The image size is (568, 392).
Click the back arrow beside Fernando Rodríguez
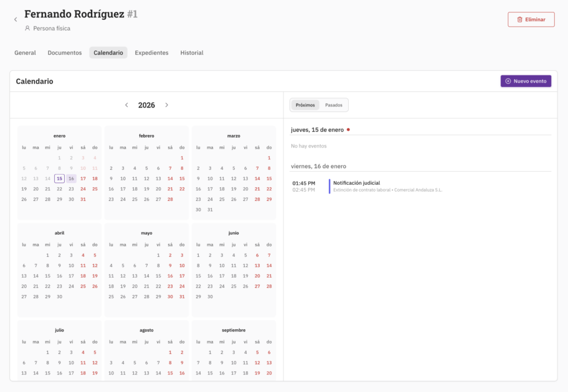click(16, 20)
